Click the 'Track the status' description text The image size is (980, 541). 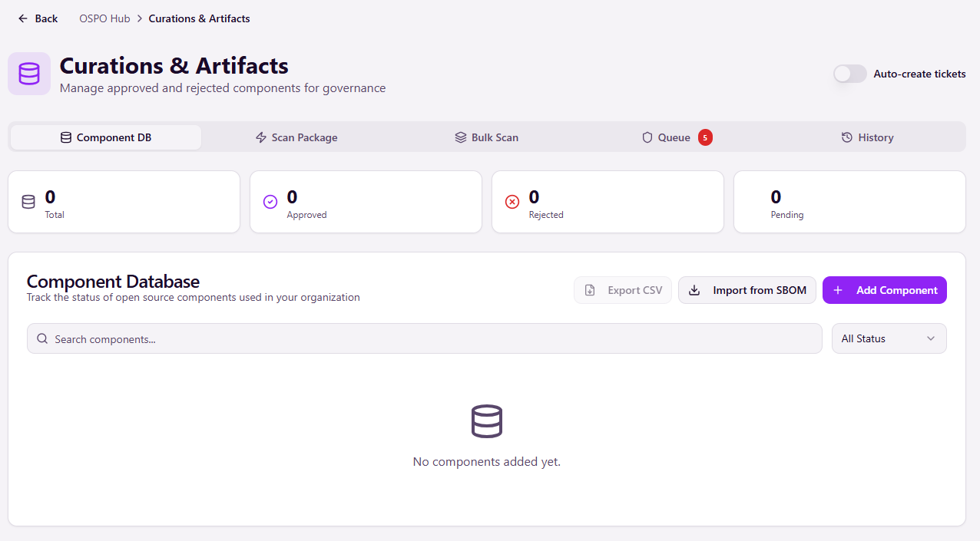tap(194, 297)
